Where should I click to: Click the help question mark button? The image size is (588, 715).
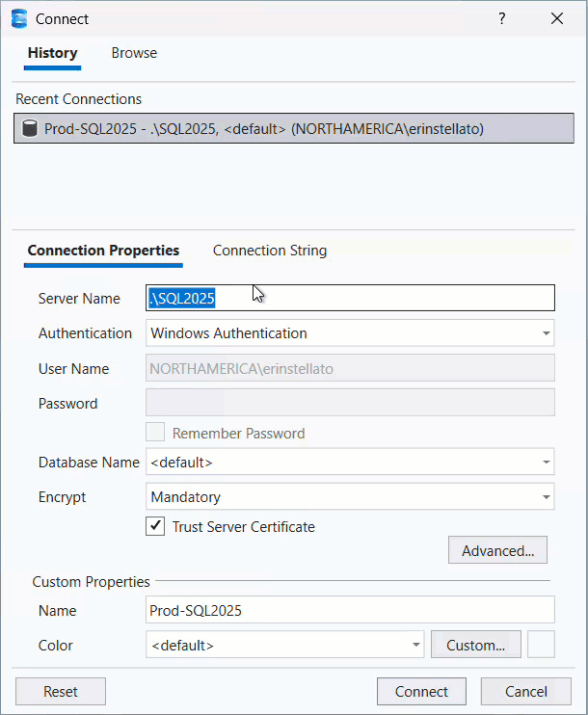tap(501, 18)
